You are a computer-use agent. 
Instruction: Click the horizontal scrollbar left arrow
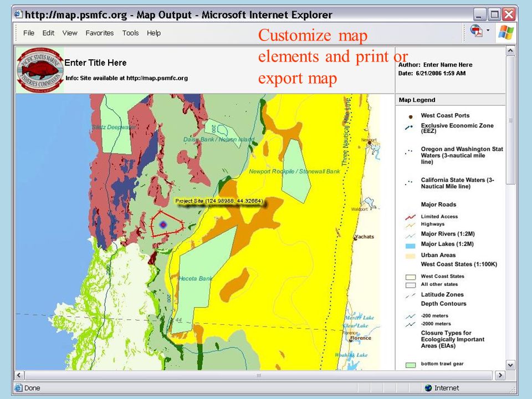pyautogui.click(x=19, y=375)
